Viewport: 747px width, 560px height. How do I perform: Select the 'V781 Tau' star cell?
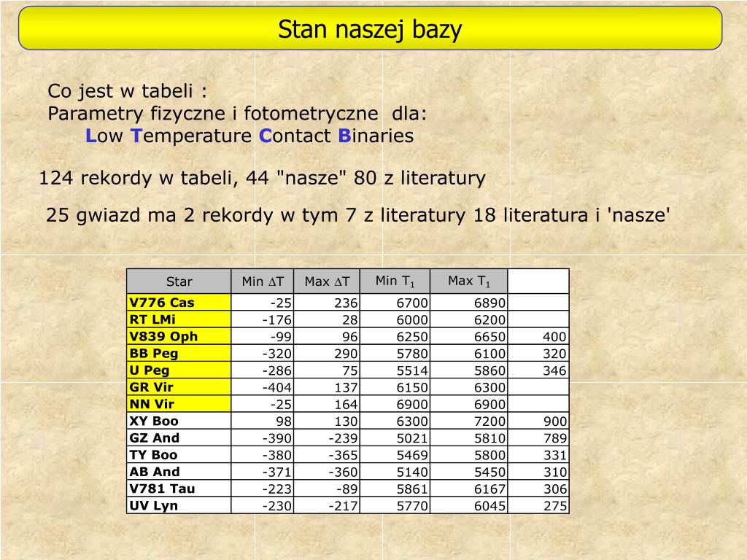tap(179, 488)
